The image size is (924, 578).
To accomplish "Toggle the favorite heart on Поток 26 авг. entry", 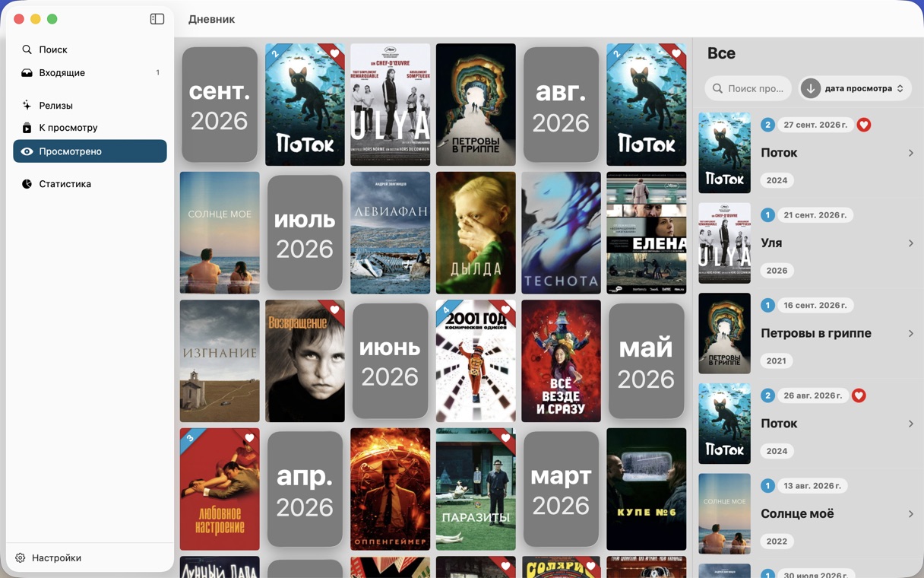I will click(x=859, y=395).
